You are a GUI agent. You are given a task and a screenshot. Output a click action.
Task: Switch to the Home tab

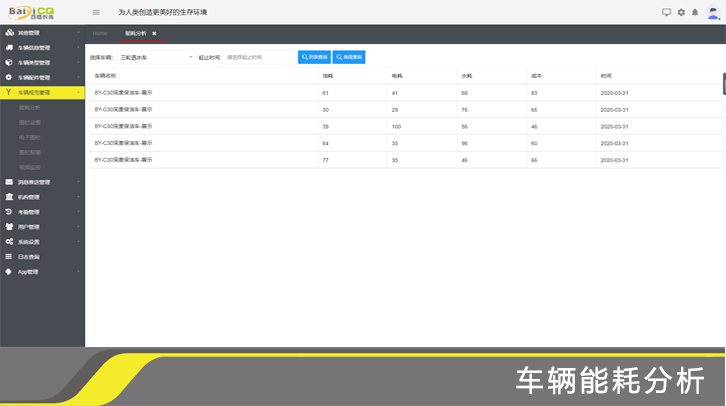pyautogui.click(x=100, y=33)
